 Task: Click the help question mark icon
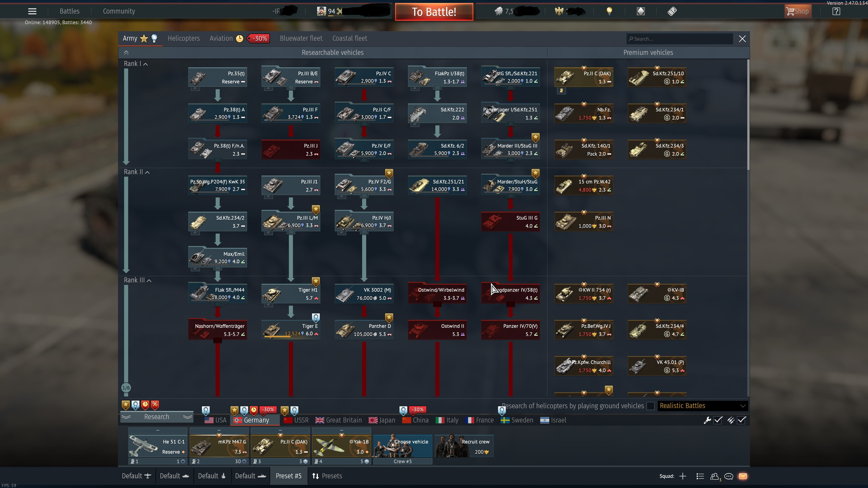[836, 11]
